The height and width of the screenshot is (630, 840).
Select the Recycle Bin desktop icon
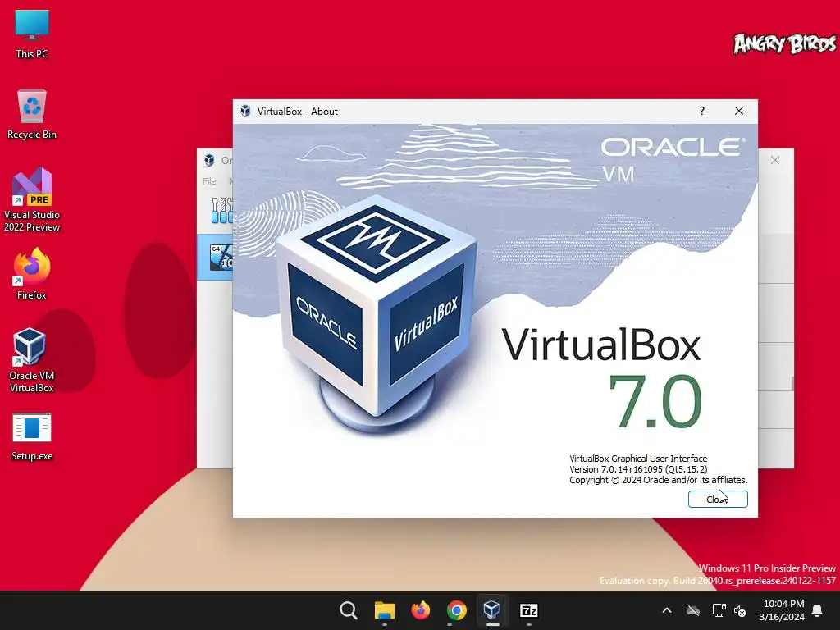(32, 114)
